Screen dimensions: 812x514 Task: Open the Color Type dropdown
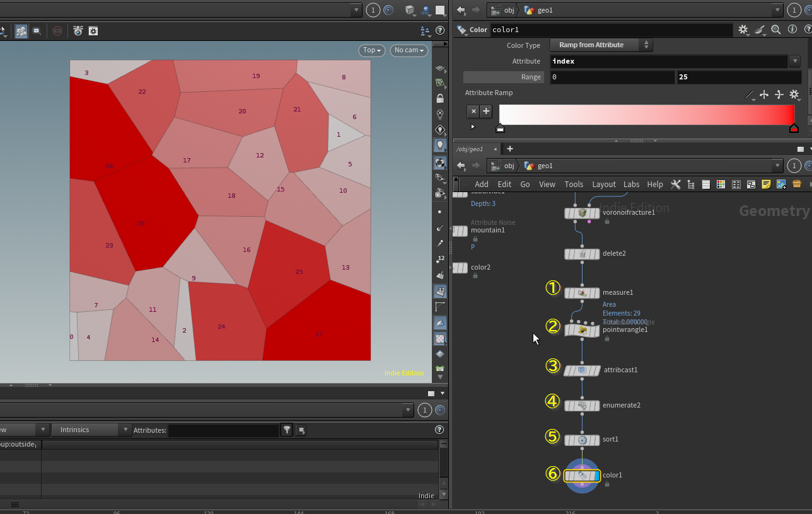pos(601,45)
